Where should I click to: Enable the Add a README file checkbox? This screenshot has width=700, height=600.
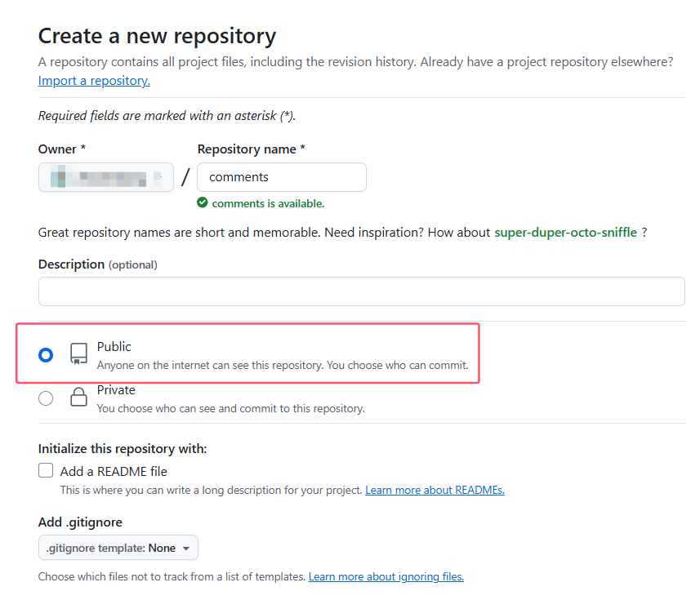(x=46, y=471)
